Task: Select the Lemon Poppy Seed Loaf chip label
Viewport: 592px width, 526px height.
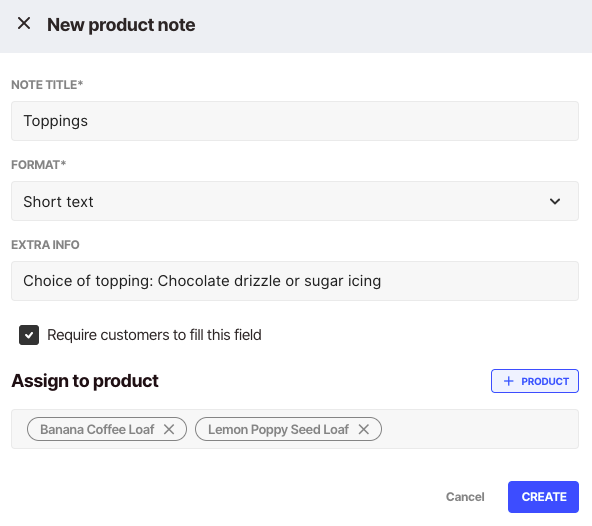Action: (278, 429)
